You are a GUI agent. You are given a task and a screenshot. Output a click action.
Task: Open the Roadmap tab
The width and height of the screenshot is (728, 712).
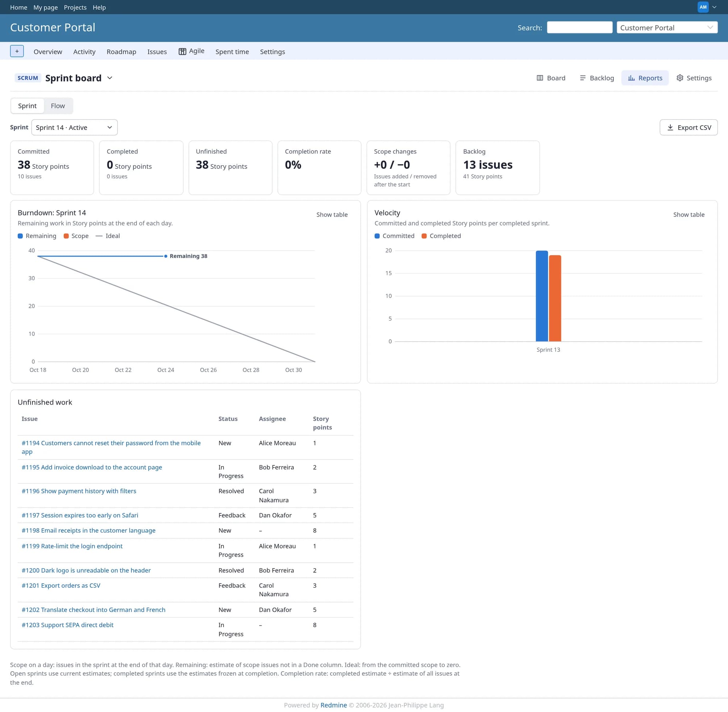[x=121, y=52]
